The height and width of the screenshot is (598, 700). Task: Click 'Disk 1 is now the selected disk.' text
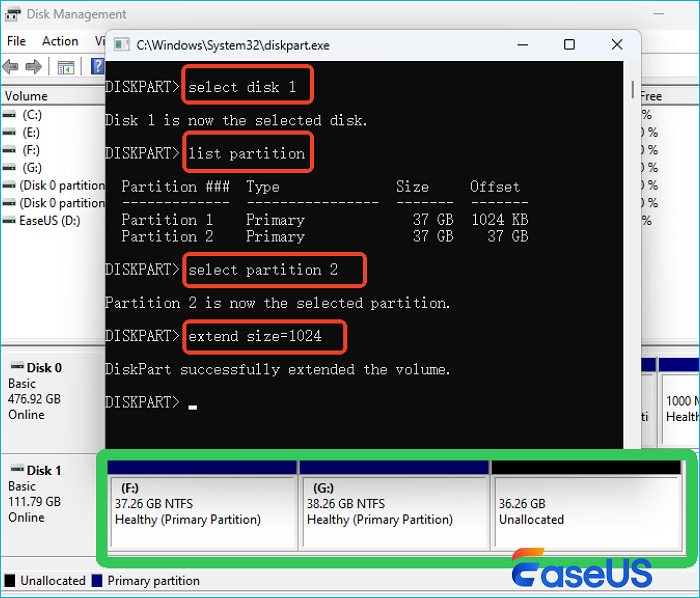coord(236,120)
